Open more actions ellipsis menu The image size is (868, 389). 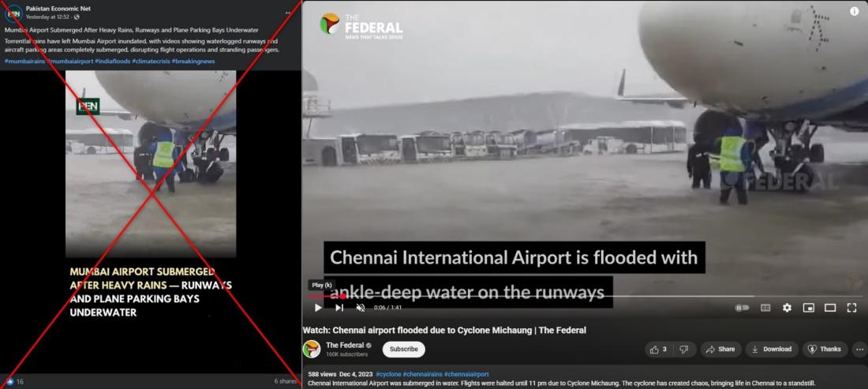[859, 350]
